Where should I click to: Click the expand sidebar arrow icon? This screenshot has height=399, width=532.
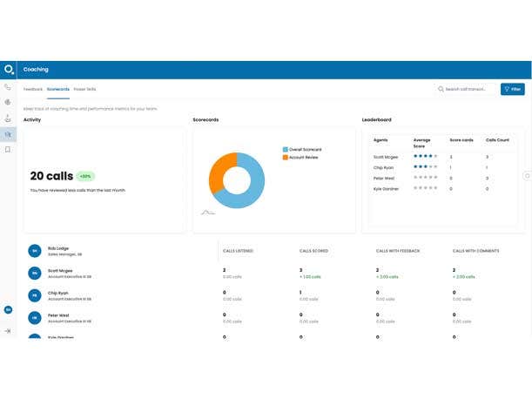coord(8,331)
